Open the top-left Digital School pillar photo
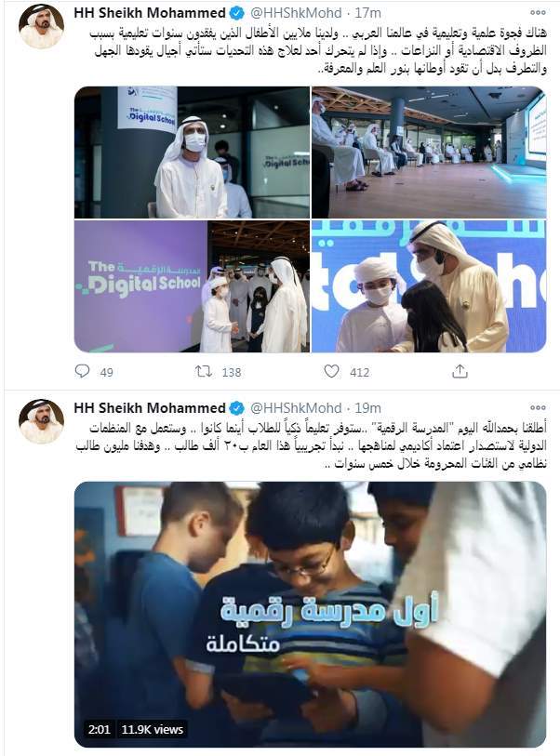The width and height of the screenshot is (560, 756). click(192, 153)
